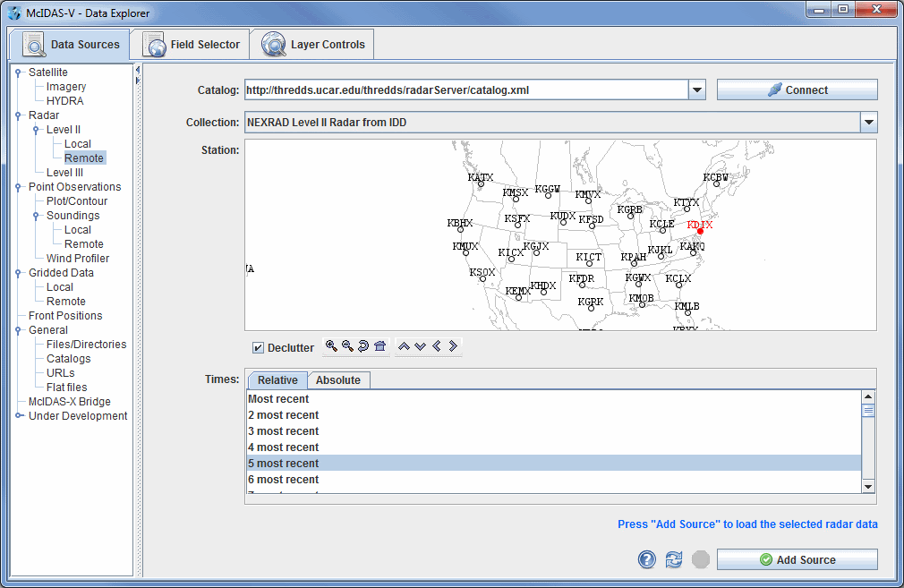904x588 pixels.
Task: Open McIDAS-X Bridge chooser
Action: pos(69,402)
